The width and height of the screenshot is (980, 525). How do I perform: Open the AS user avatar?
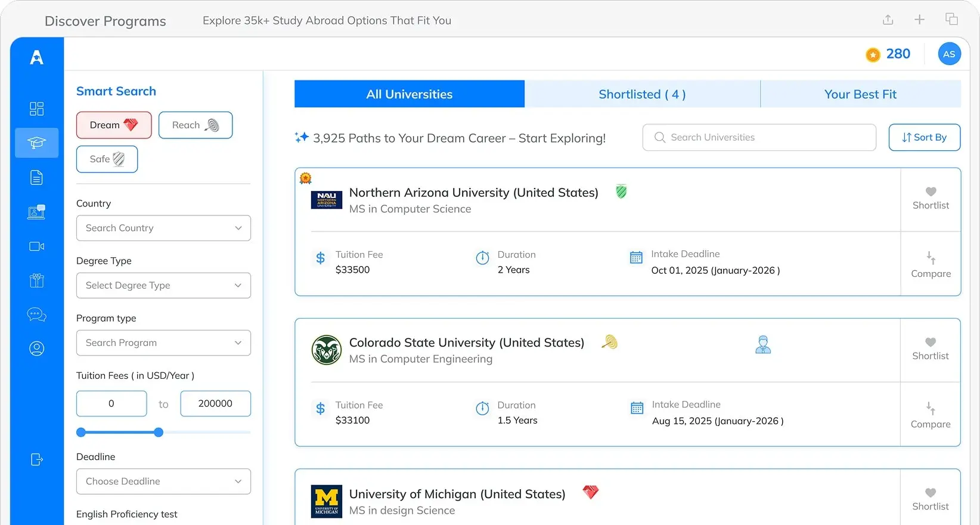click(x=949, y=54)
